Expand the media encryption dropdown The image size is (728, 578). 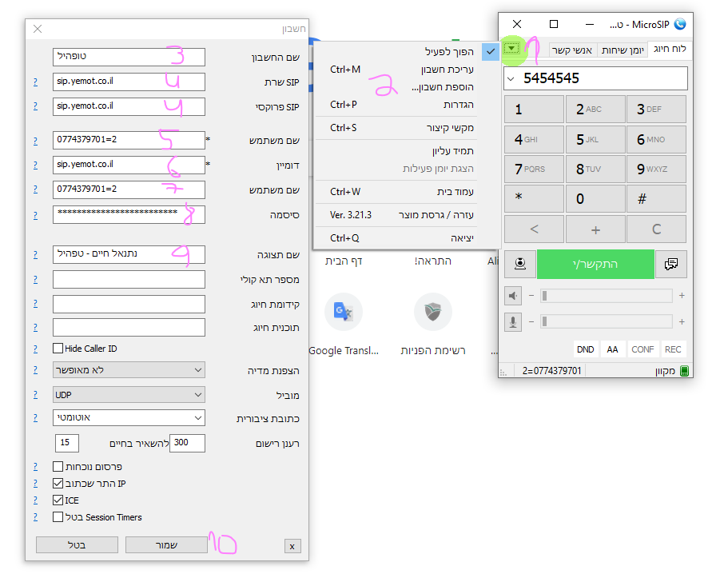[129, 370]
